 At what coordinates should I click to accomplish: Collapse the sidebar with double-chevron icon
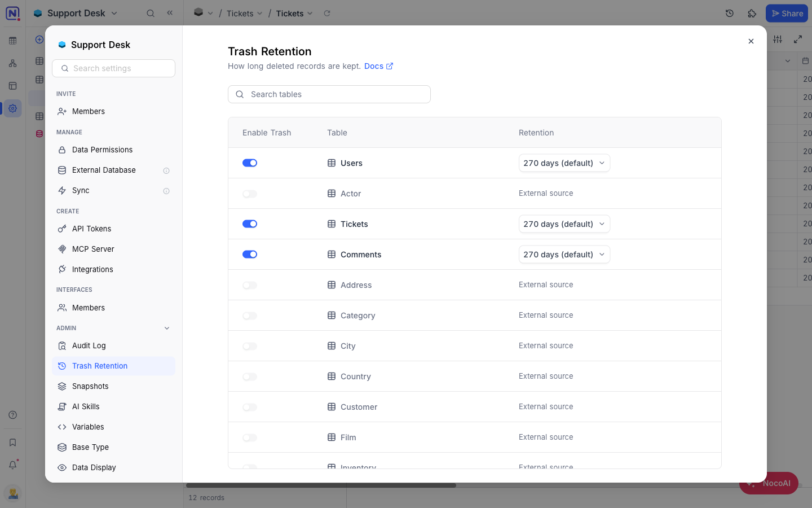tap(170, 12)
